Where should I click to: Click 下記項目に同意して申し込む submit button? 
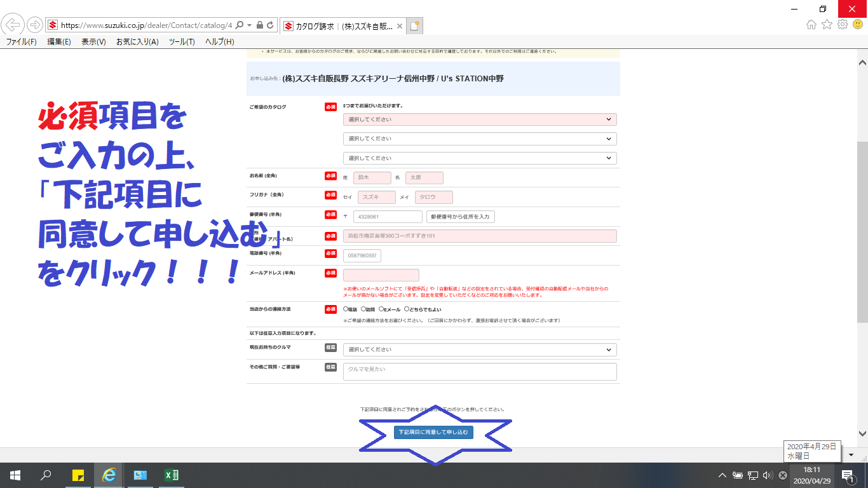[433, 432]
